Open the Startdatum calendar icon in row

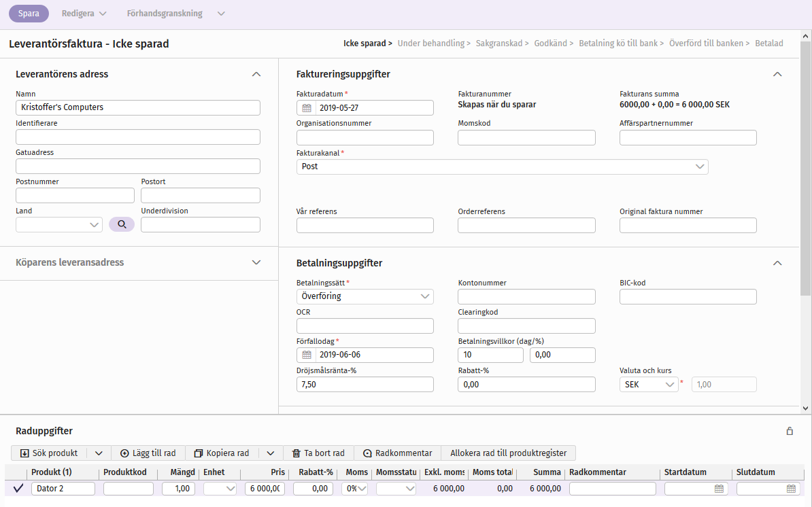(x=719, y=489)
